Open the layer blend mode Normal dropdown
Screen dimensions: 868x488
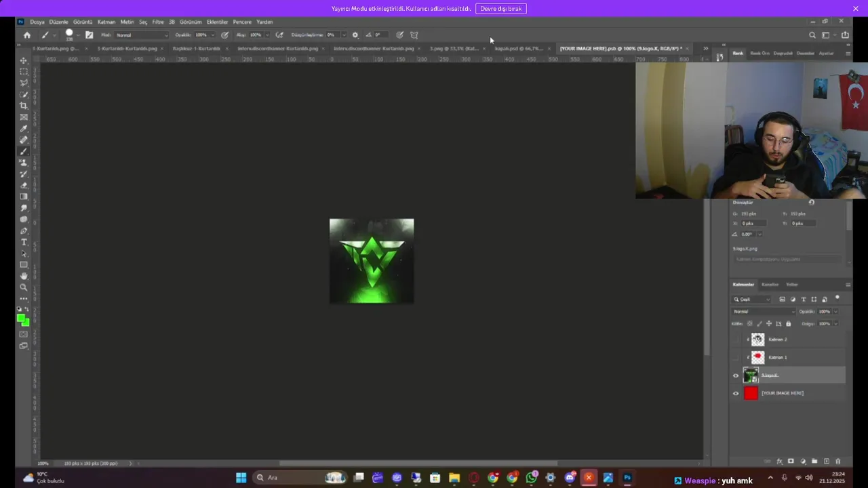[764, 312]
